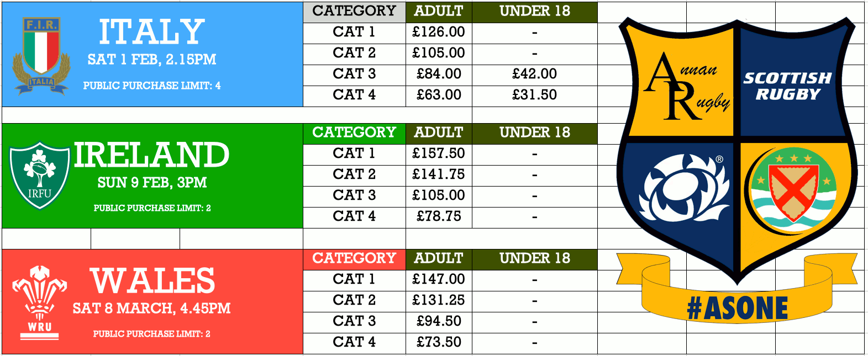The width and height of the screenshot is (868, 356).
Task: Click the Ireland IRFU shamrock crest
Action: click(x=40, y=176)
